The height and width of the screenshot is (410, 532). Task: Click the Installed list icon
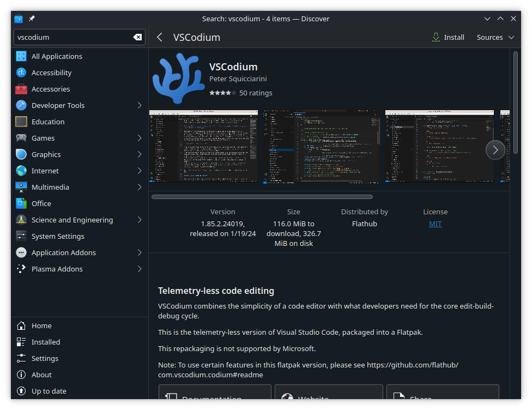tap(21, 342)
